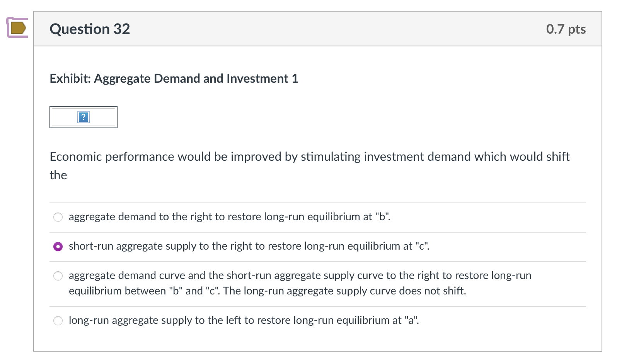Click the question prompt about stimulating investment demand
The image size is (617, 364).
[310, 166]
